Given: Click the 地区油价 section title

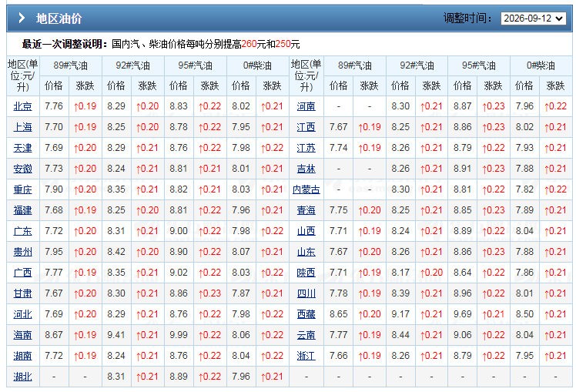Looking at the screenshot, I should [59, 18].
